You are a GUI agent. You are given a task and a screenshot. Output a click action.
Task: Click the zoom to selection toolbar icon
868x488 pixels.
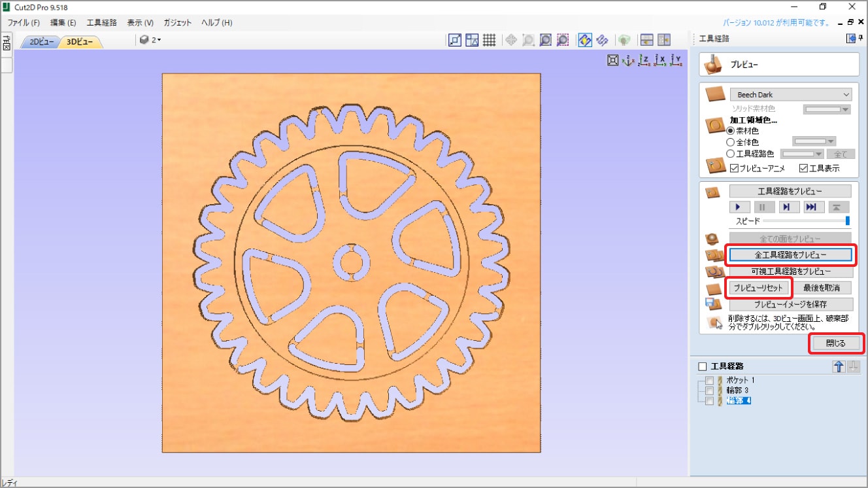click(563, 41)
